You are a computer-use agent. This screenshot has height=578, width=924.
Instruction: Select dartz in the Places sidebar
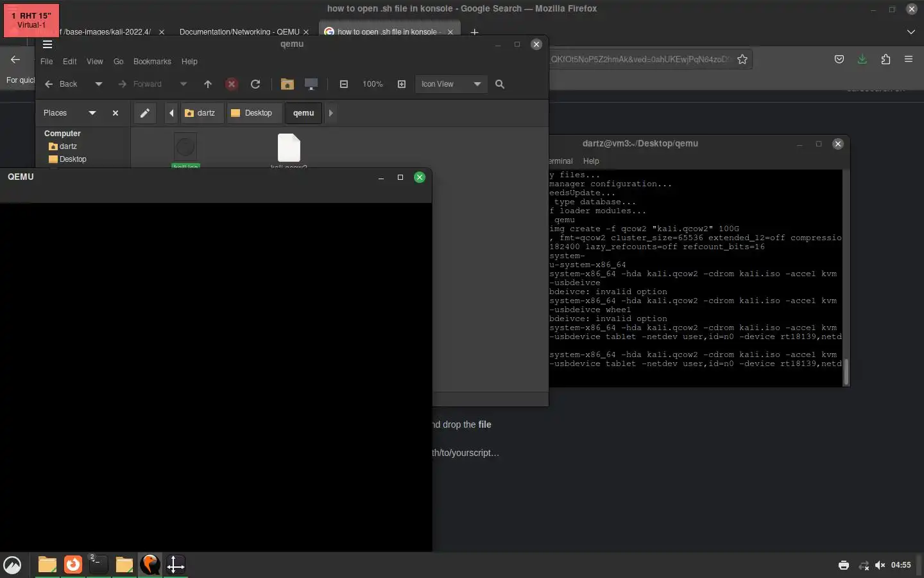pyautogui.click(x=68, y=146)
